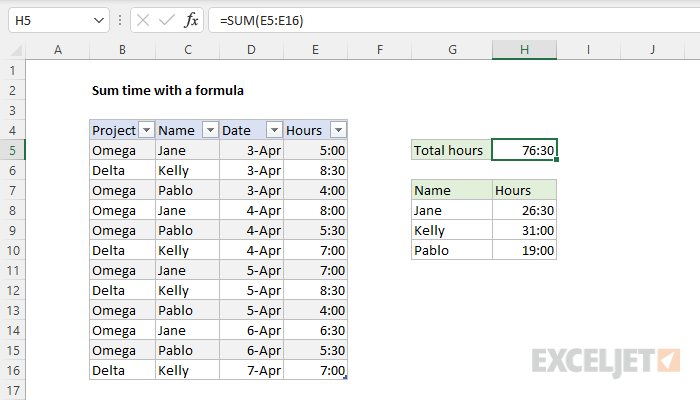Screen dimensions: 700x400
Task: Open the Name column filter dropdown
Action: click(x=210, y=130)
